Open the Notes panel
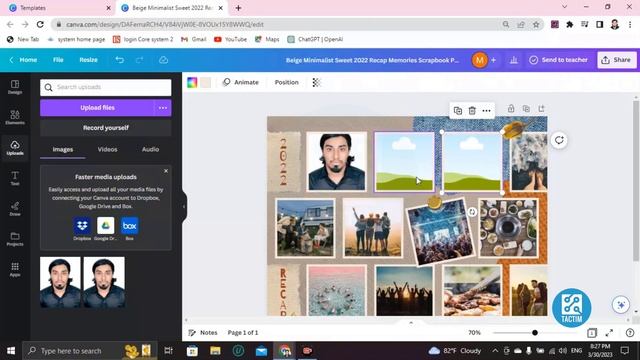 coord(203,333)
